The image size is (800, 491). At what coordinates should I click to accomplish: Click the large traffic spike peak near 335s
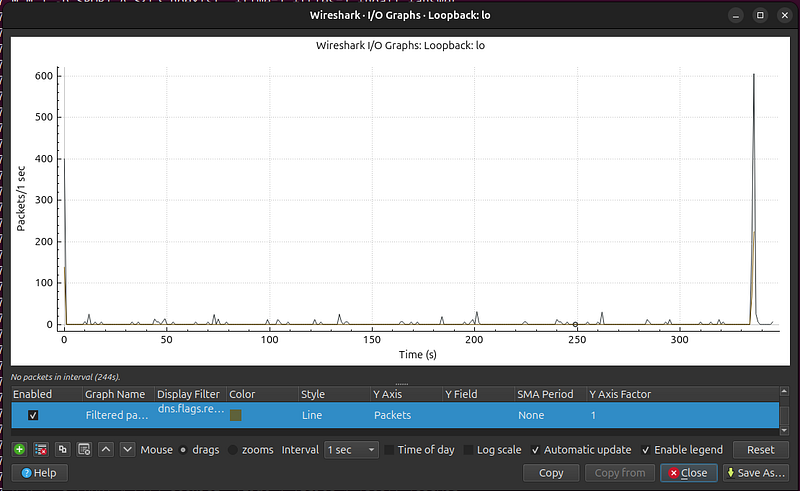point(754,75)
